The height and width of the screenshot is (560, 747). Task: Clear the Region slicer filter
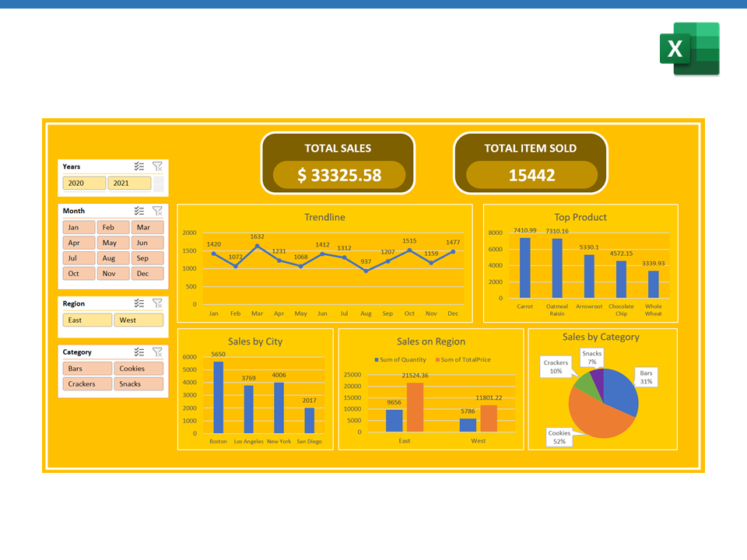tap(157, 303)
